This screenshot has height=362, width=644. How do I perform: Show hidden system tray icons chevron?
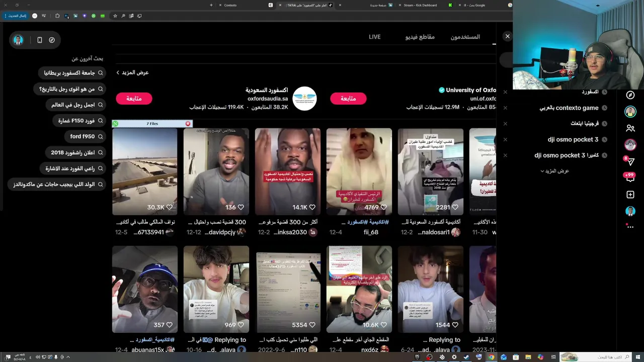point(68,357)
